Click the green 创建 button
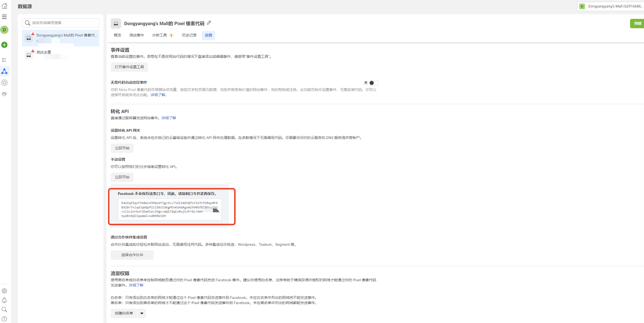The image size is (644, 323). click(637, 24)
